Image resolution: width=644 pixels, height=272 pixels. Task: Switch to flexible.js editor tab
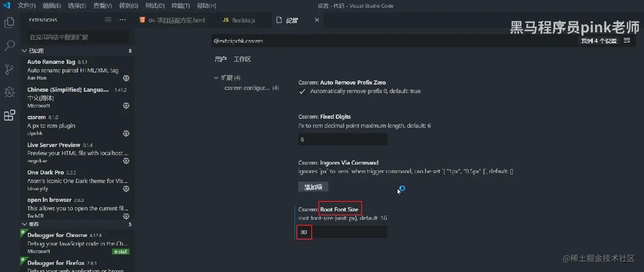click(244, 20)
